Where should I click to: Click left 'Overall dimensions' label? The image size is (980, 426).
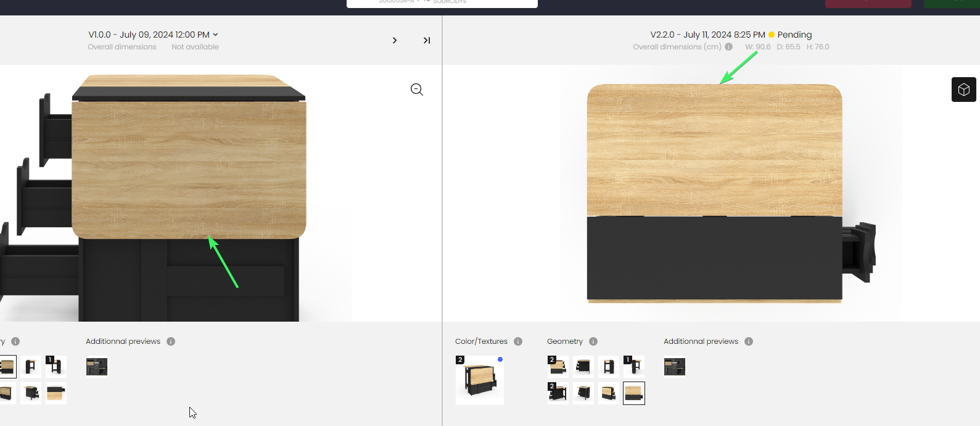[122, 47]
